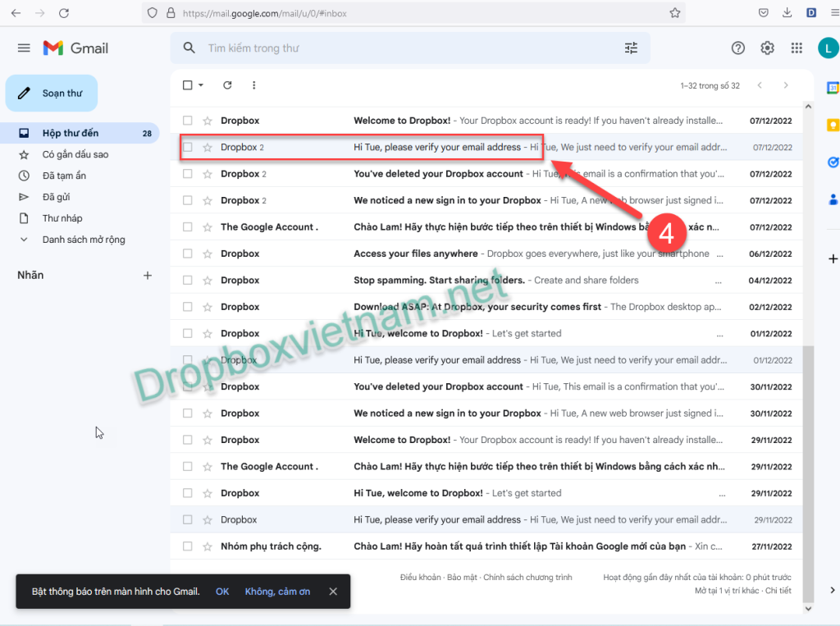The height and width of the screenshot is (626, 840).
Task: Tick the select-all checkbox in toolbar
Action: click(188, 85)
